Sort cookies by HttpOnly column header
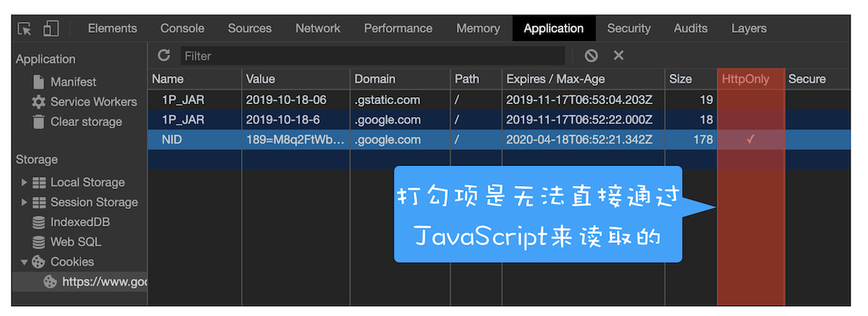The width and height of the screenshot is (868, 316). pyautogui.click(x=746, y=79)
